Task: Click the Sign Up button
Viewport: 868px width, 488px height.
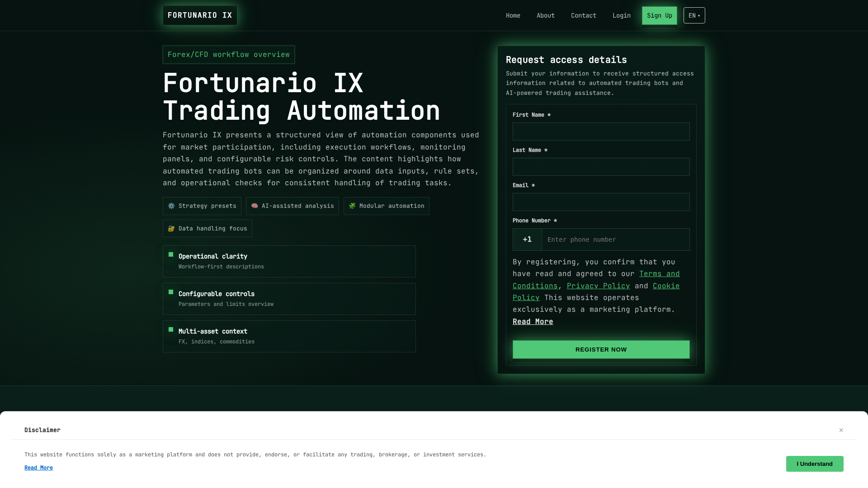Action: pos(660,15)
